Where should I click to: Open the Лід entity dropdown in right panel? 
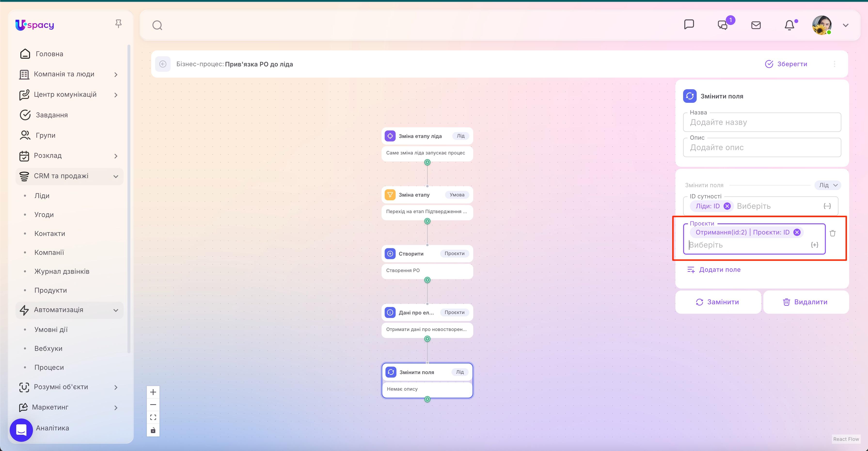(x=828, y=185)
